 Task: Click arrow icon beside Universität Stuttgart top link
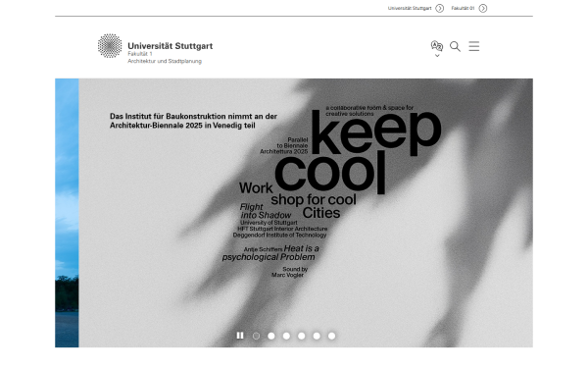tap(439, 8)
